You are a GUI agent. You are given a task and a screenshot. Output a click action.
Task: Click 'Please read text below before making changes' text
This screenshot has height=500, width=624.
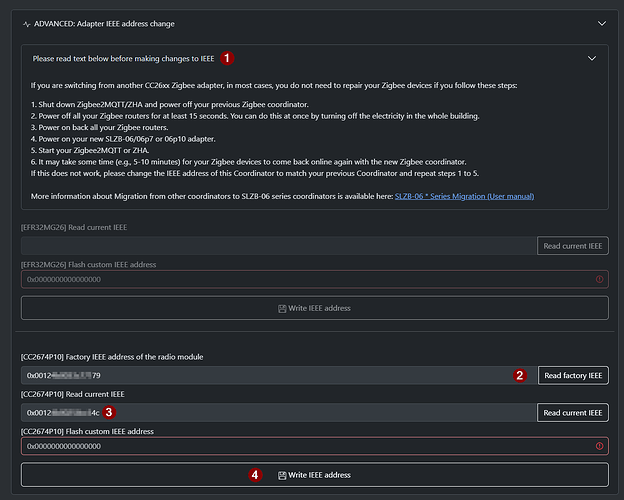(x=123, y=59)
